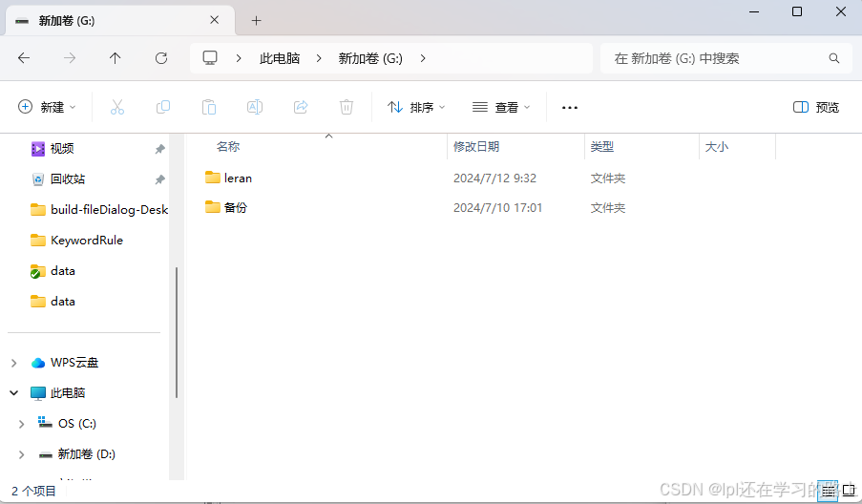Select the 备份 folder
The image size is (862, 504).
click(235, 208)
